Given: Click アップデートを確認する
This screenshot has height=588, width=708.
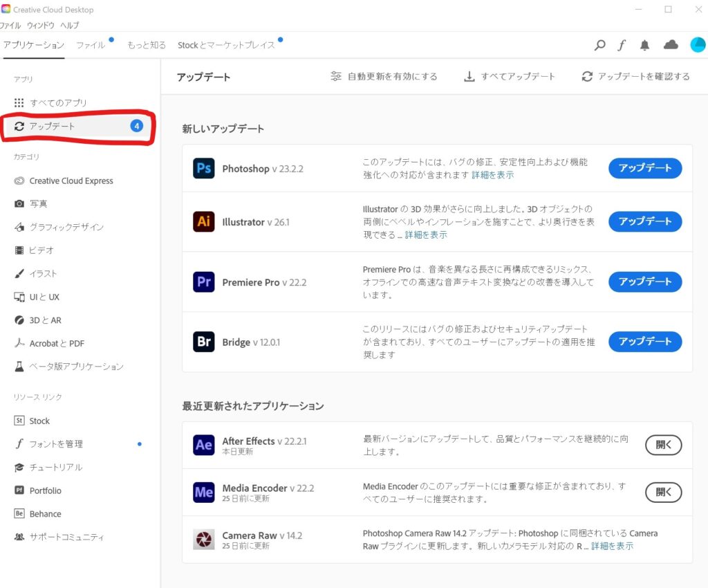Looking at the screenshot, I should pos(636,76).
